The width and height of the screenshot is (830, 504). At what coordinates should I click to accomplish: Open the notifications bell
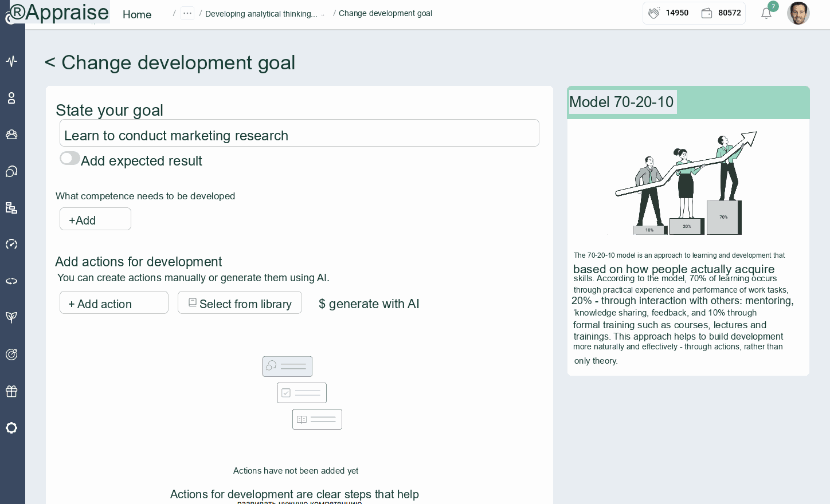coord(766,13)
